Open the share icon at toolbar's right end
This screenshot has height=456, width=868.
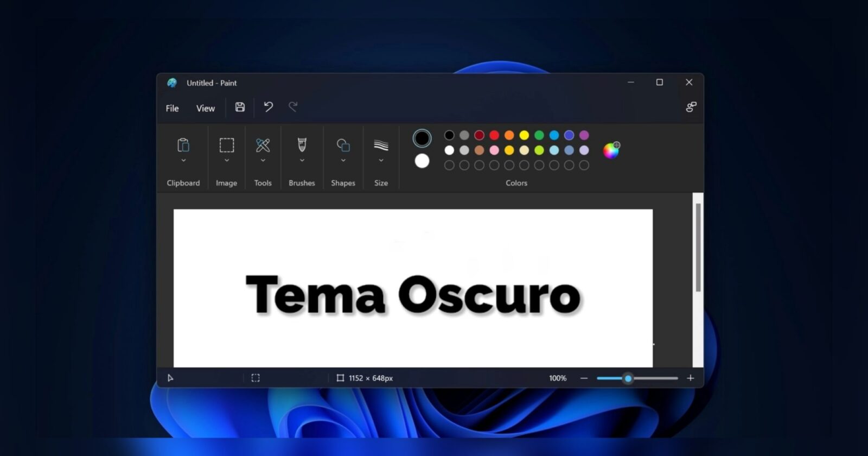[x=691, y=107]
